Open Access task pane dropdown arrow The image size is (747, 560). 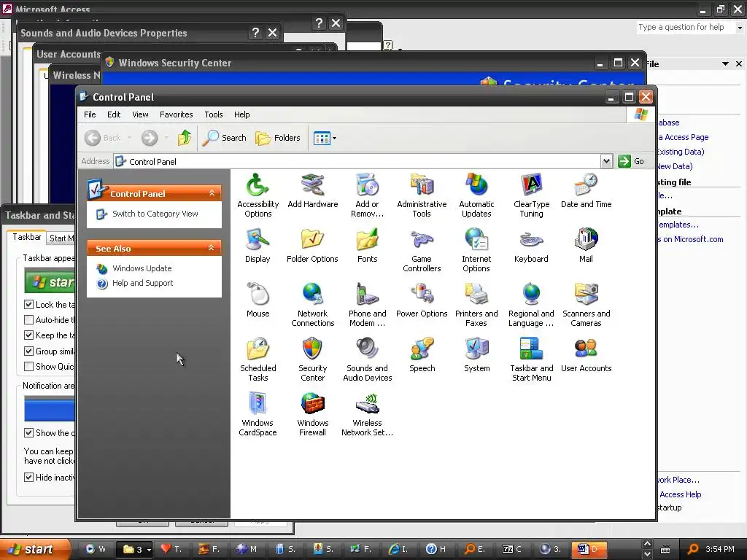click(x=725, y=64)
